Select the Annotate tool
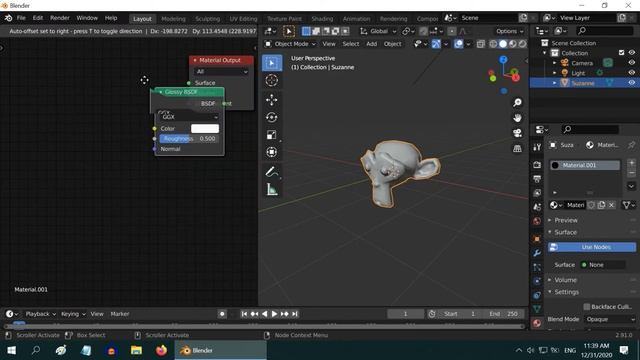640x360 pixels. (x=272, y=172)
